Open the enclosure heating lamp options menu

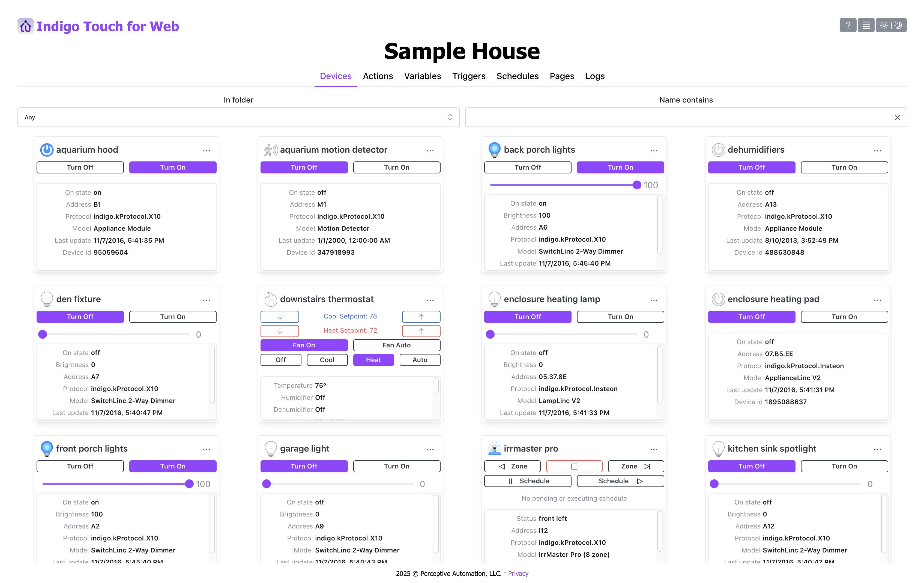(654, 300)
